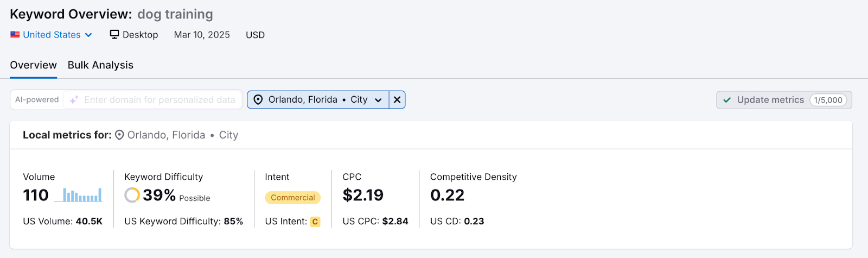
Task: Click the Keyword Difficulty progress ring
Action: (x=132, y=195)
